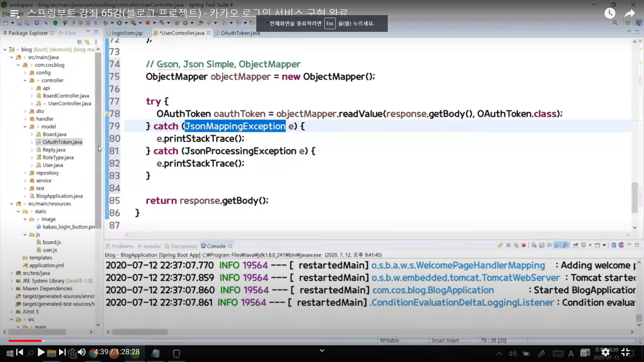Viewport: 644px width, 362px height.
Task: Open the Run dropdown arrow
Action: click(126, 23)
